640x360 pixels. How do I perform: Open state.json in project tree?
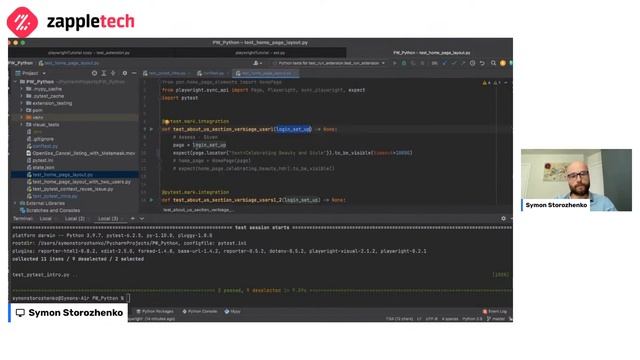pos(40,167)
